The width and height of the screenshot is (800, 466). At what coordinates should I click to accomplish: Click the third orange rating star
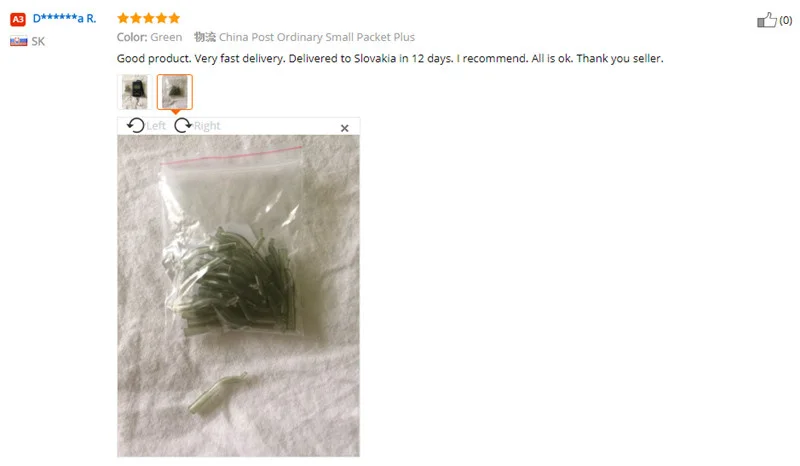coord(148,18)
